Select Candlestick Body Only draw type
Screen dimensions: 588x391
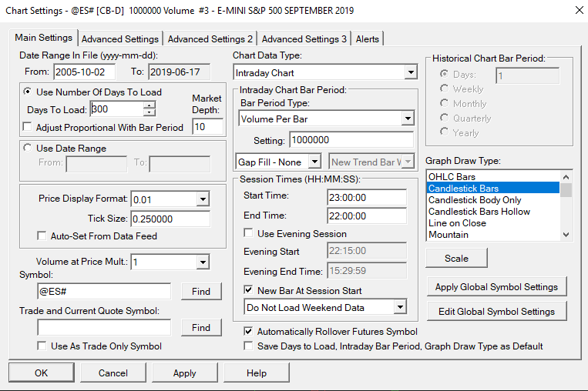(x=493, y=199)
